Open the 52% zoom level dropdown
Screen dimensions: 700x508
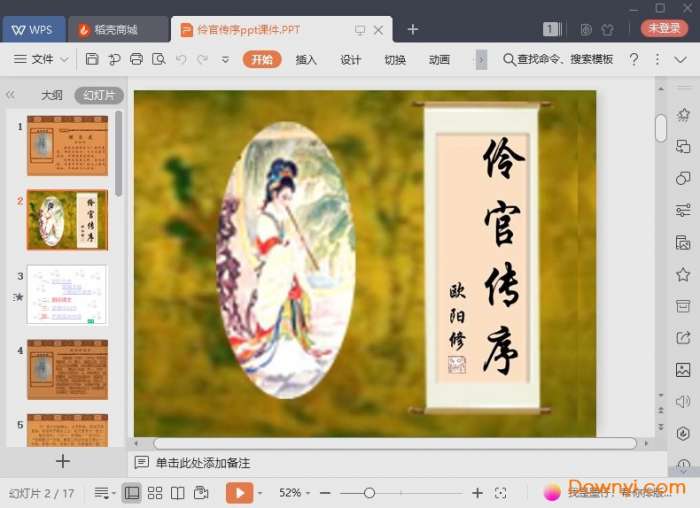[294, 493]
